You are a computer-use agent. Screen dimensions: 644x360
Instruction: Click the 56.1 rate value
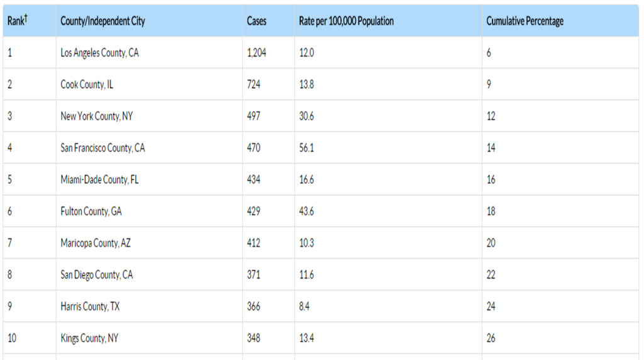click(306, 148)
